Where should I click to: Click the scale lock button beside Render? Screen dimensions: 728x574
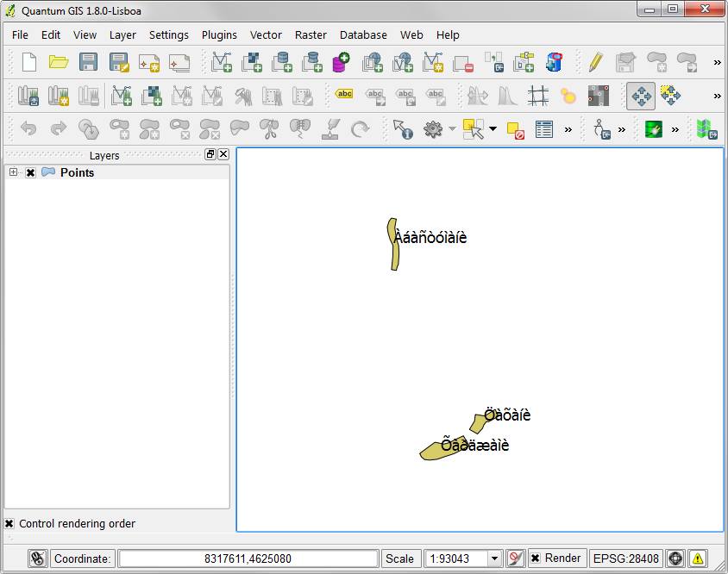513,558
